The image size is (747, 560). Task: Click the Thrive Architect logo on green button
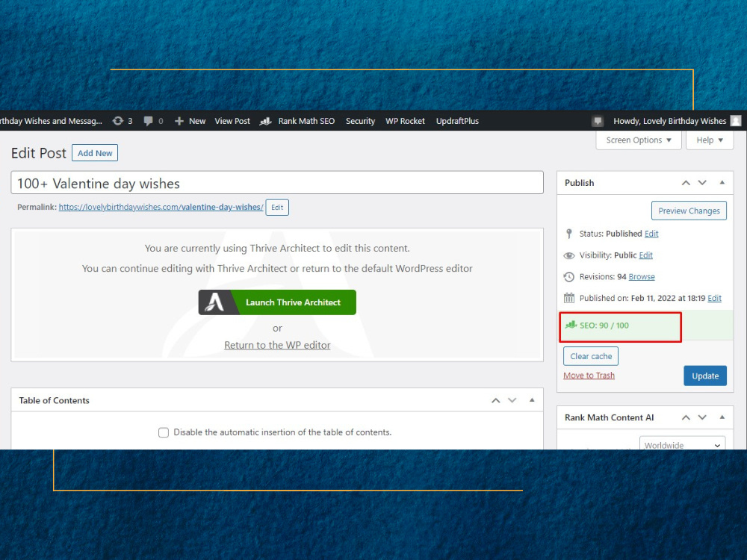215,302
